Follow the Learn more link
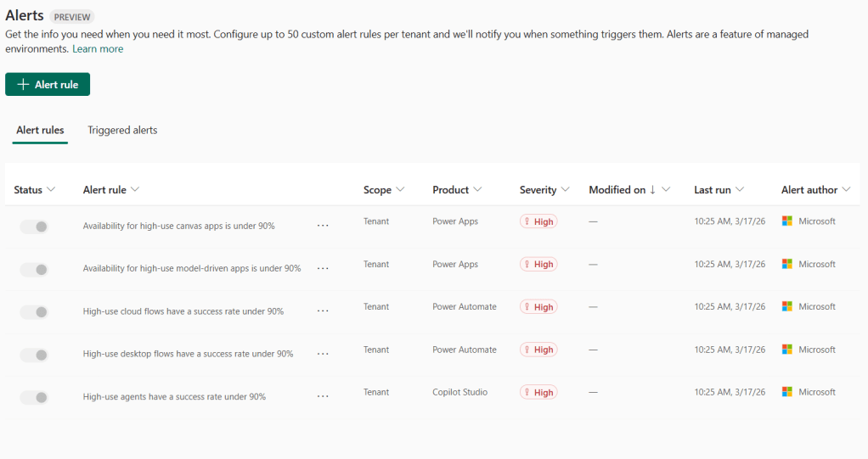 pos(98,49)
